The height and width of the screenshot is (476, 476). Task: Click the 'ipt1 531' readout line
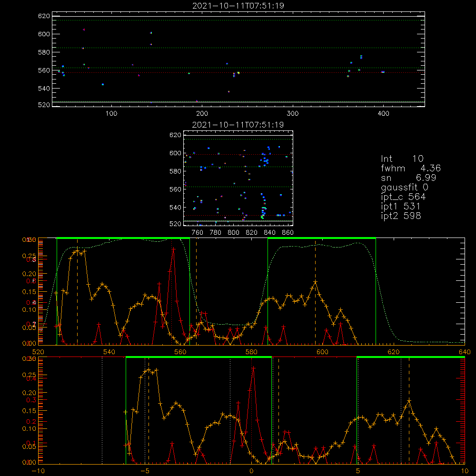(401, 207)
